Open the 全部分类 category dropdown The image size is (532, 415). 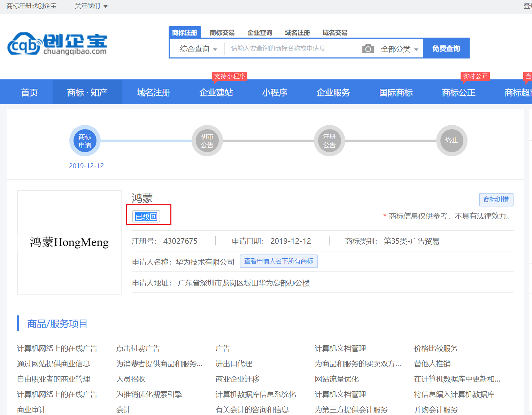(x=400, y=49)
